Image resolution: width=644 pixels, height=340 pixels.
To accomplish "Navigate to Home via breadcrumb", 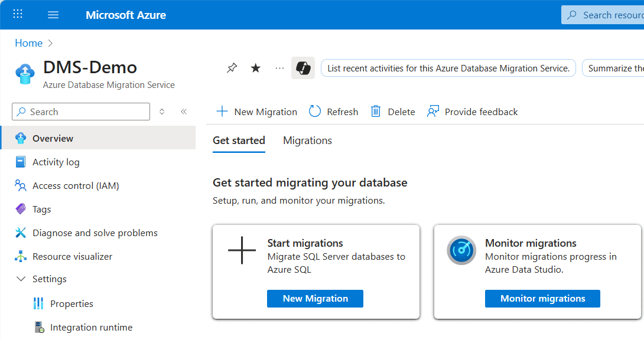I will point(28,42).
